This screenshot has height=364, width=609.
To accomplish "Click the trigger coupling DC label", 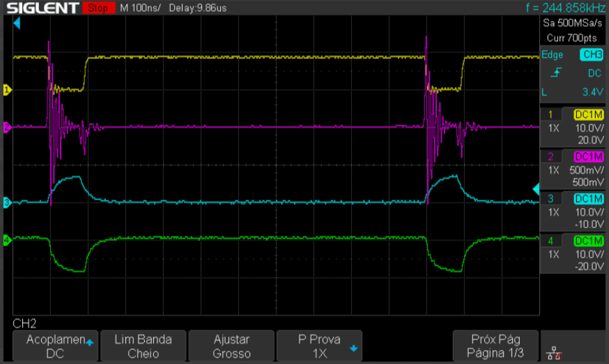I will pos(594,73).
